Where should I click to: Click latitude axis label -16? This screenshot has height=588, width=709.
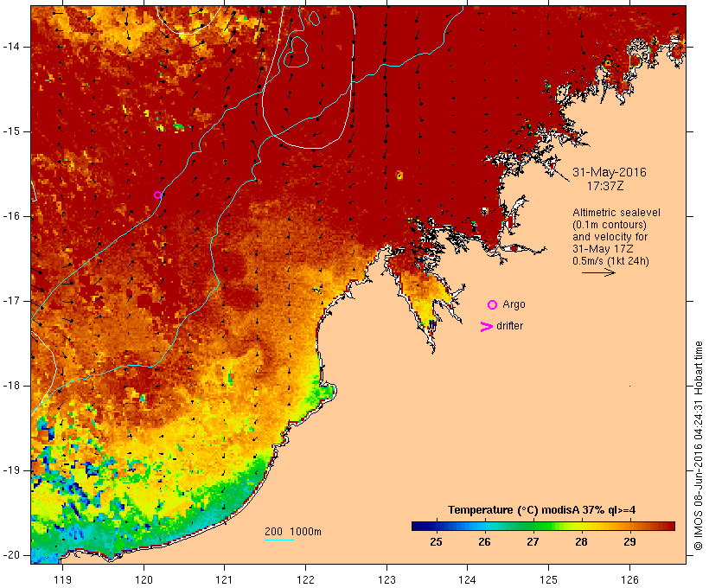tap(11, 216)
